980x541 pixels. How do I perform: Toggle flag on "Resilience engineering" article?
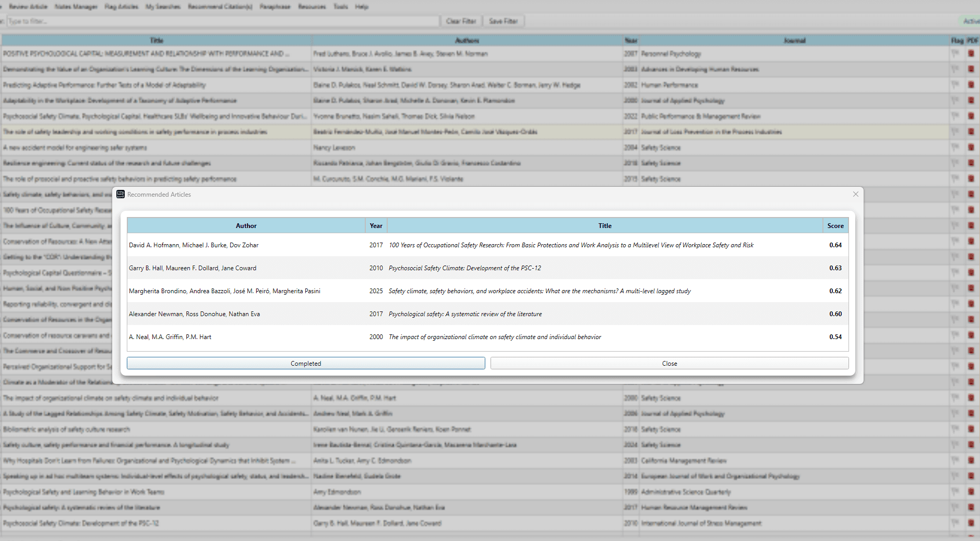tap(956, 163)
